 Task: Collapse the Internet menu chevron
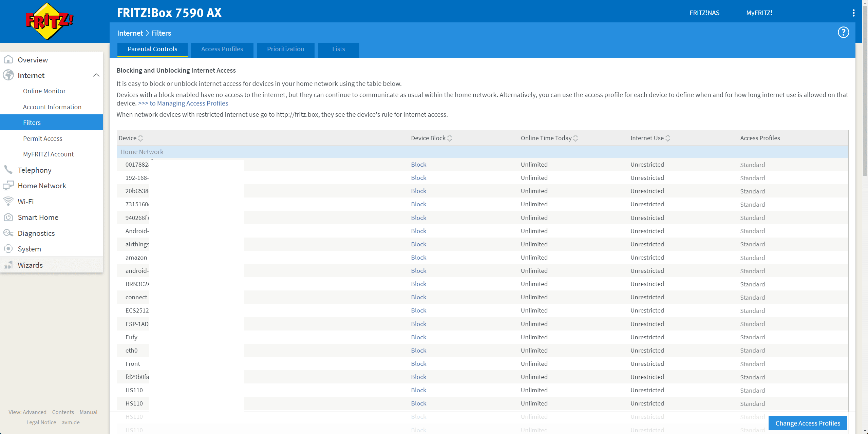[x=96, y=75]
